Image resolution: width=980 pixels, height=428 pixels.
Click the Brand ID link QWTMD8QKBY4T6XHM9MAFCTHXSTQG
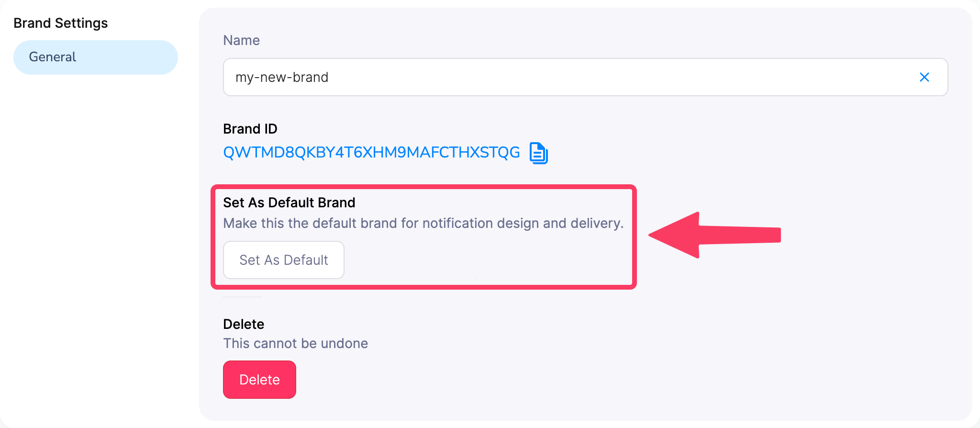point(371,152)
